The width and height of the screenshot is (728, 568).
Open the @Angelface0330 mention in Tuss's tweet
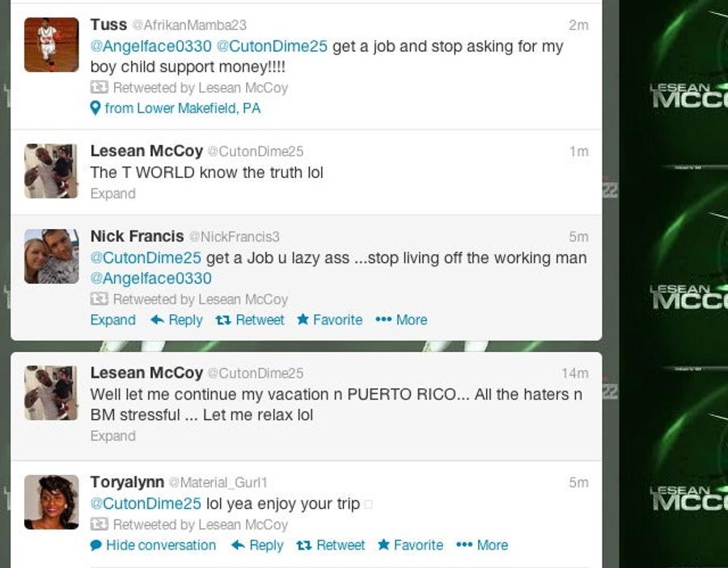click(x=151, y=46)
